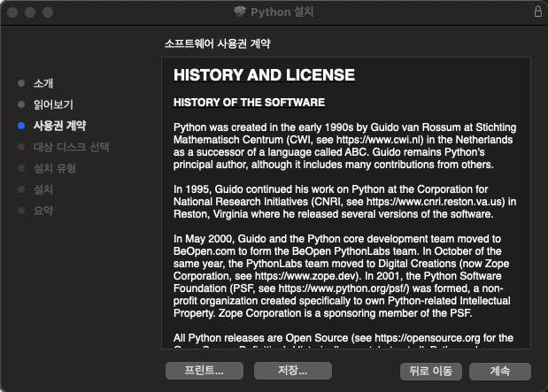Click the lock icon in title bar
The width and height of the screenshot is (548, 392).
pyautogui.click(x=538, y=12)
